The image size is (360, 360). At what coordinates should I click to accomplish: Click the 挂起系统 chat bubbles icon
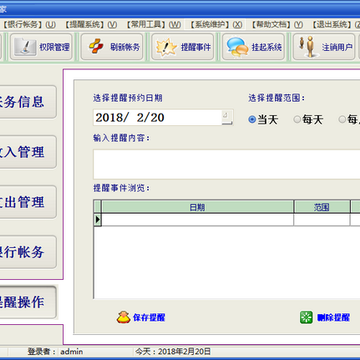tap(237, 47)
